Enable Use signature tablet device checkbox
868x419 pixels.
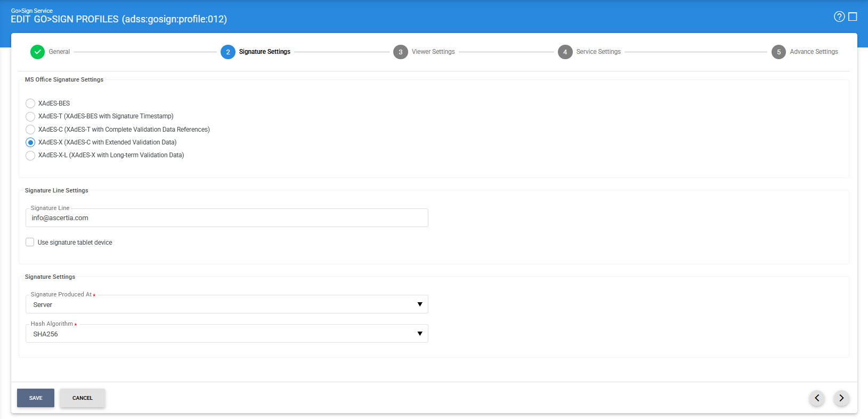click(30, 242)
